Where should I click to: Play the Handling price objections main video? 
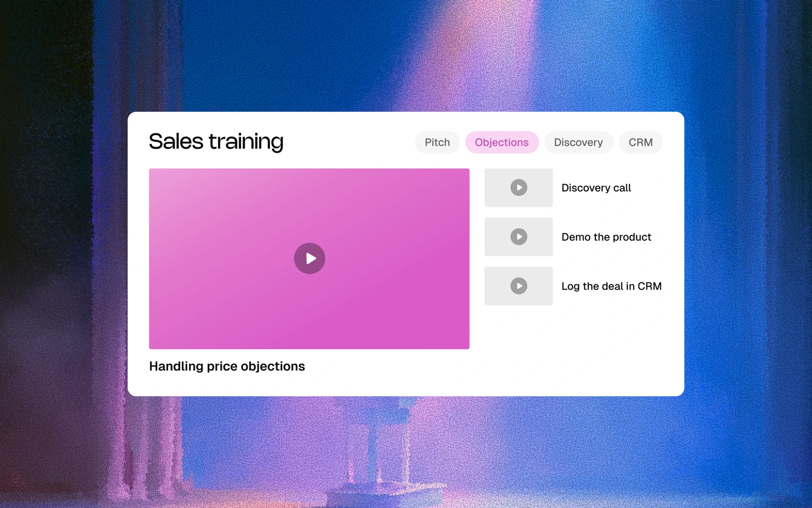pyautogui.click(x=310, y=259)
